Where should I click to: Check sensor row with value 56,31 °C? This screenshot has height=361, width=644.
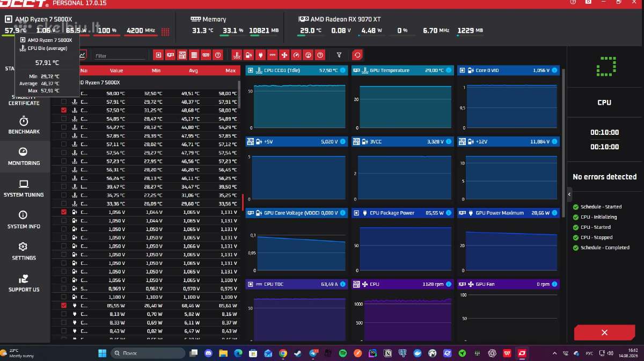64,169
